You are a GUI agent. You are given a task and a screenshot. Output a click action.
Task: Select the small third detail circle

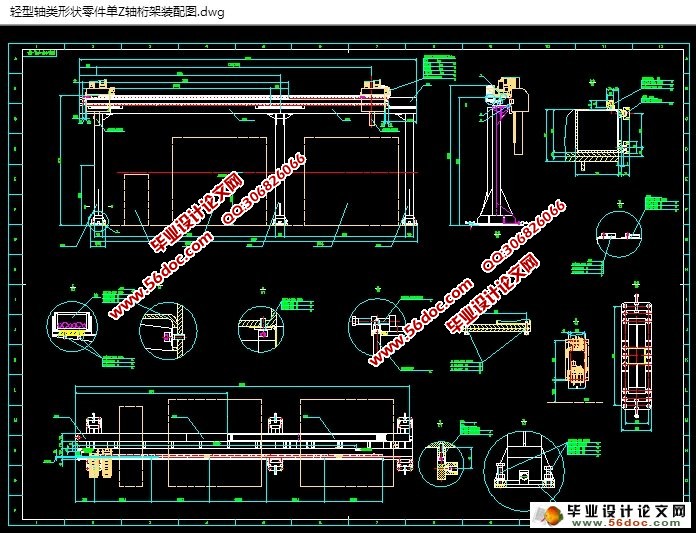pyautogui.click(x=262, y=327)
